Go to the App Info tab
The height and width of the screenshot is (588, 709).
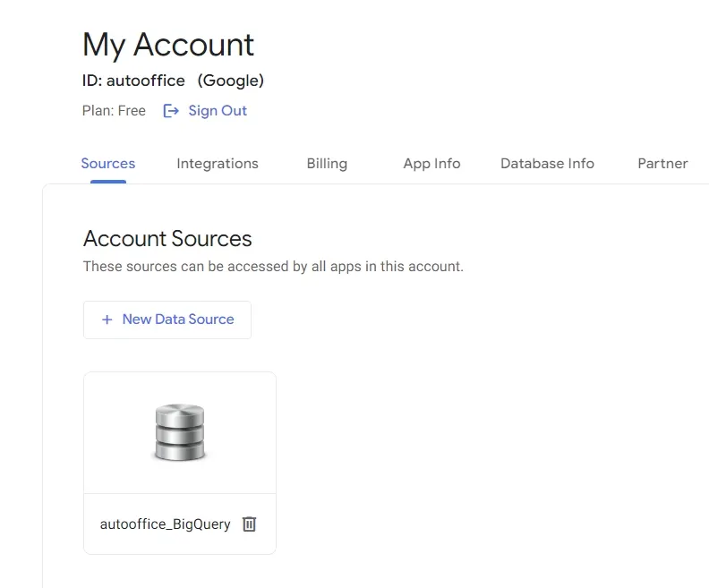(x=431, y=164)
